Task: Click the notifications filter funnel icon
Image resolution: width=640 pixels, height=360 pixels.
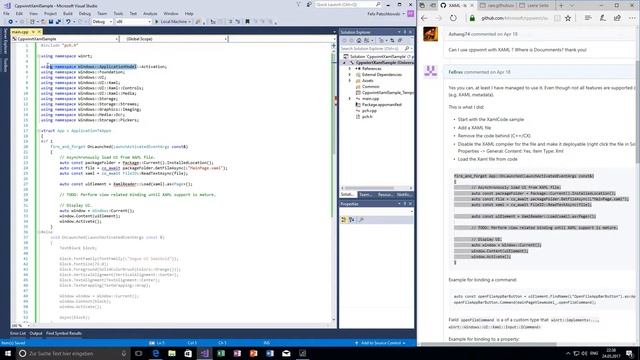Action: point(298,4)
